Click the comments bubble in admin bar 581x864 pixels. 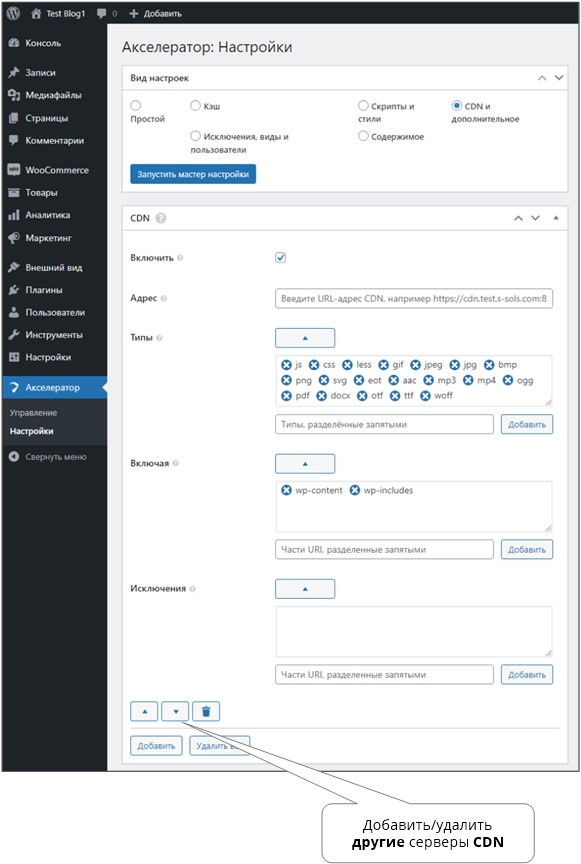(x=101, y=13)
